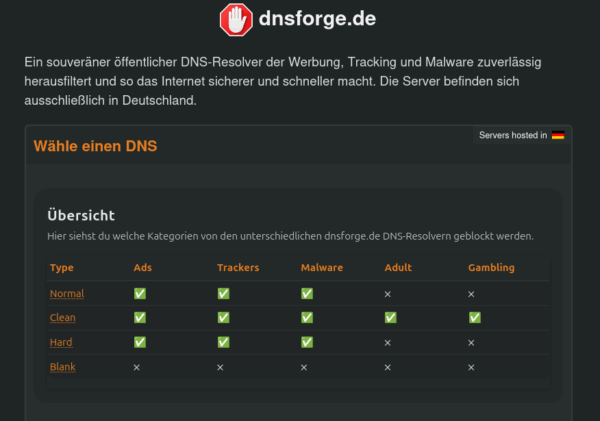Image resolution: width=600 pixels, height=421 pixels.
Task: Click Normal row Gambling cross icon
Action: (x=472, y=294)
